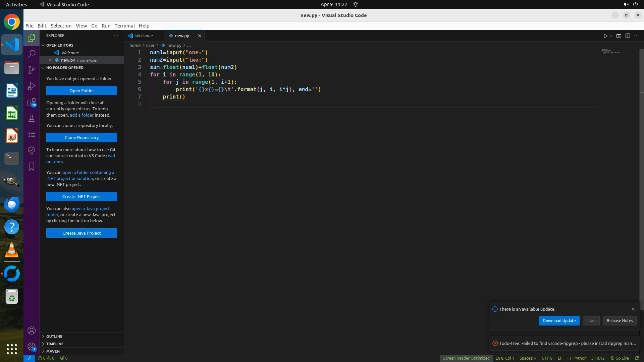
Task: Switch to the Welcome tab
Action: pyautogui.click(x=144, y=36)
